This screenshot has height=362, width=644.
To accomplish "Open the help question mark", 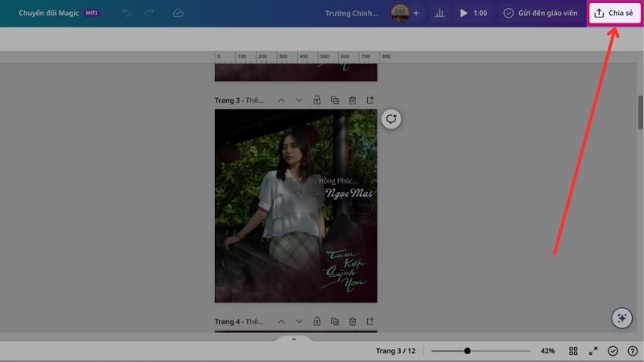I will pyautogui.click(x=633, y=351).
